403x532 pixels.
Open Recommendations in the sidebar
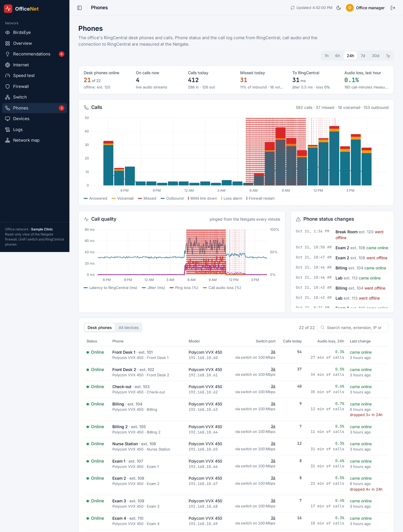(35, 54)
